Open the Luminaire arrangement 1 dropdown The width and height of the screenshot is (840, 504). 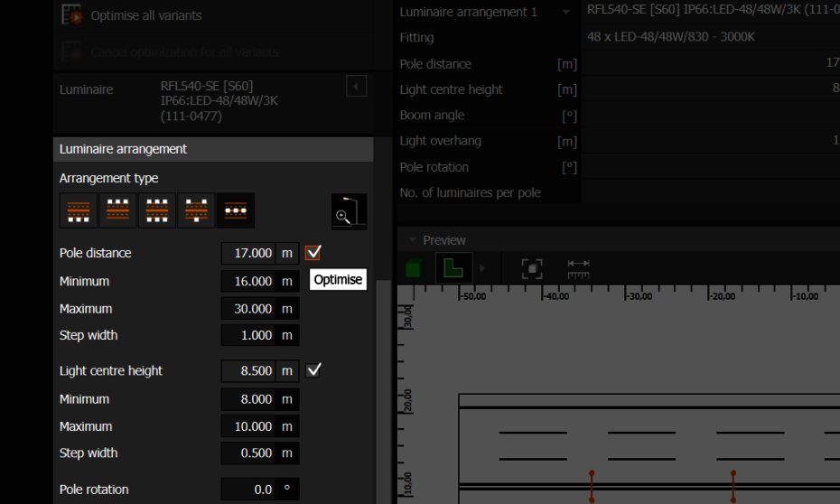click(566, 12)
